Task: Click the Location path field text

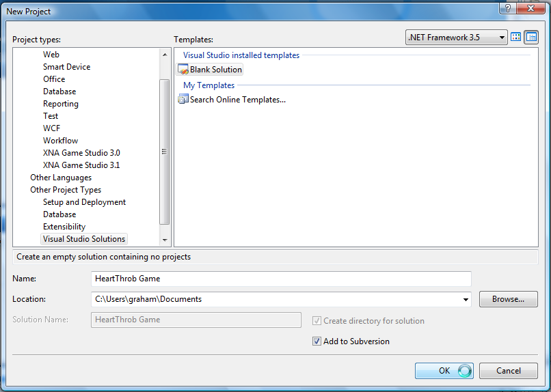Action: pyautogui.click(x=148, y=299)
